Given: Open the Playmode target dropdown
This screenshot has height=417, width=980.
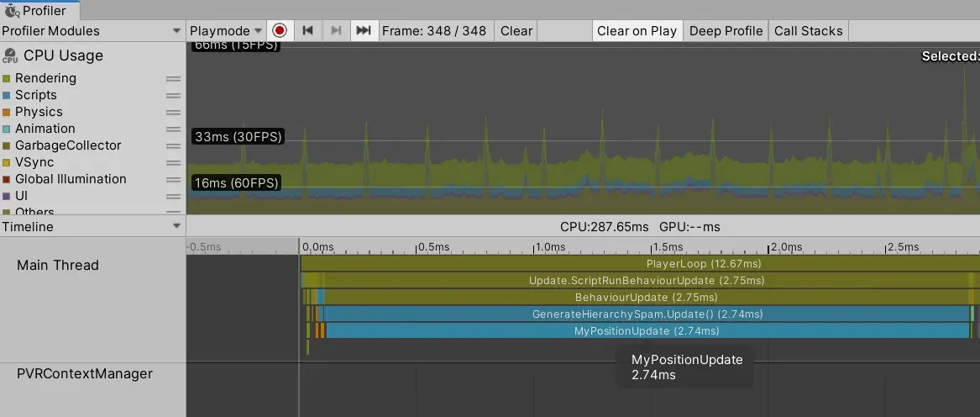Looking at the screenshot, I should pos(226,30).
